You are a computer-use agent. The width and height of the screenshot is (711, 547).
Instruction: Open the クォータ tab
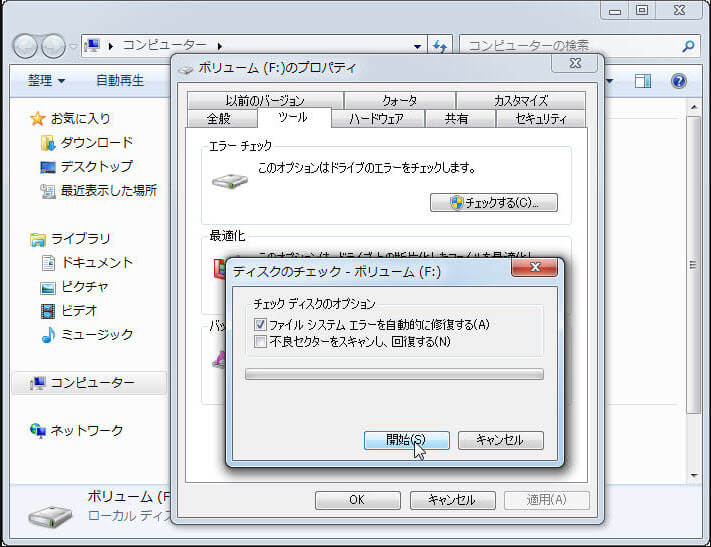399,100
